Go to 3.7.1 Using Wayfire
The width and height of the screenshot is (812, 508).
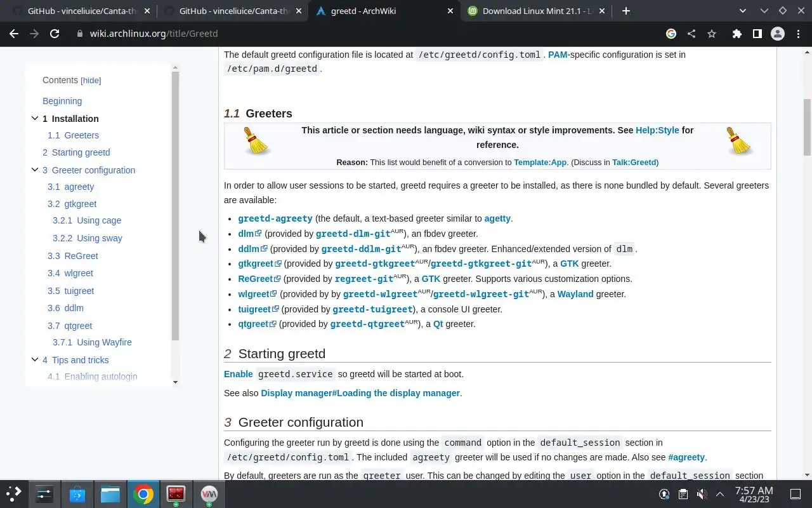pos(92,342)
